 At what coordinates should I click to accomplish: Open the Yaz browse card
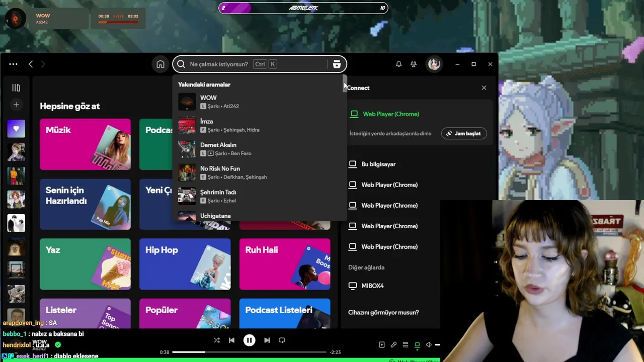pyautogui.click(x=85, y=264)
